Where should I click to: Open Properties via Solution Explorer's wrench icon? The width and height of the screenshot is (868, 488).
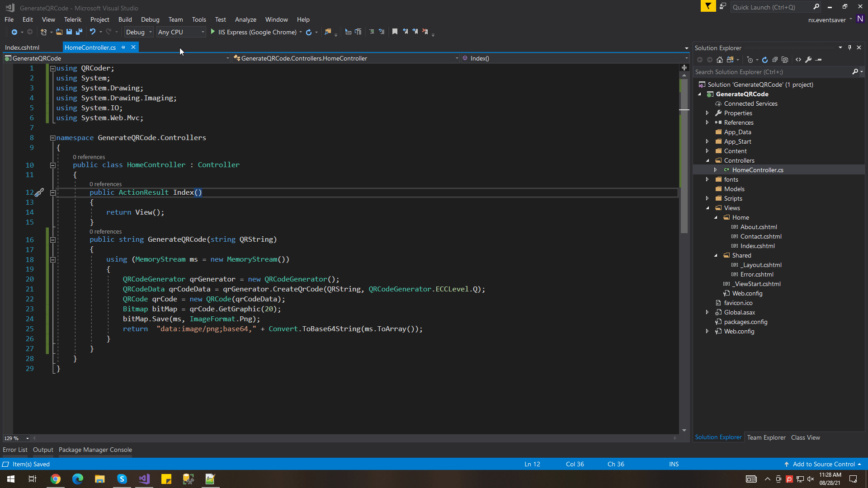pyautogui.click(x=808, y=60)
